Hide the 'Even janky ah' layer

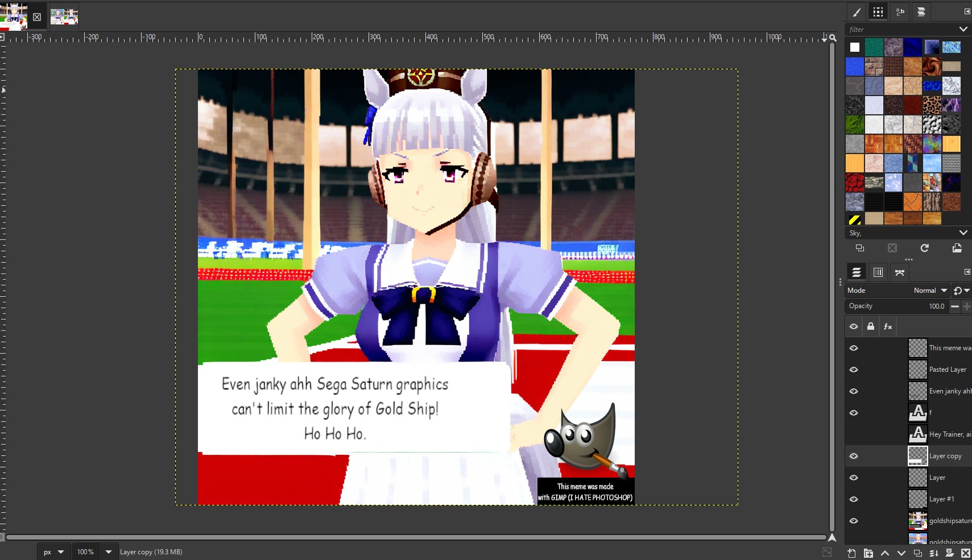(854, 391)
